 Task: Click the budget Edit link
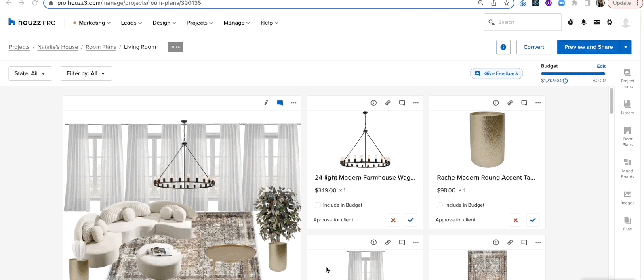tap(601, 66)
